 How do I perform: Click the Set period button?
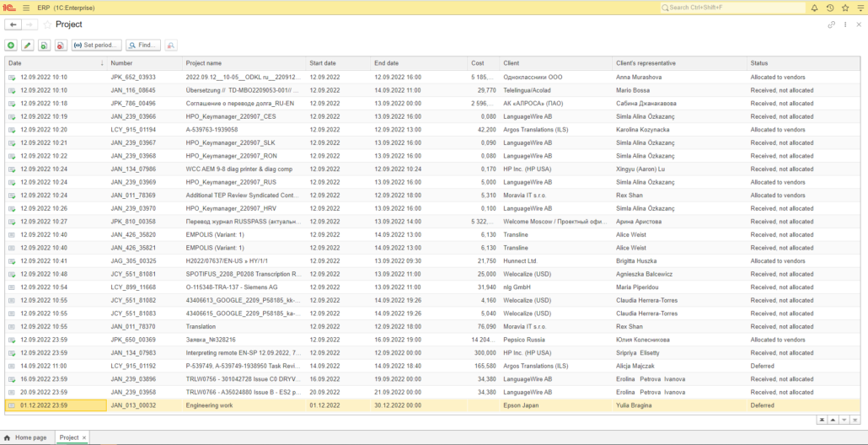[x=97, y=45]
